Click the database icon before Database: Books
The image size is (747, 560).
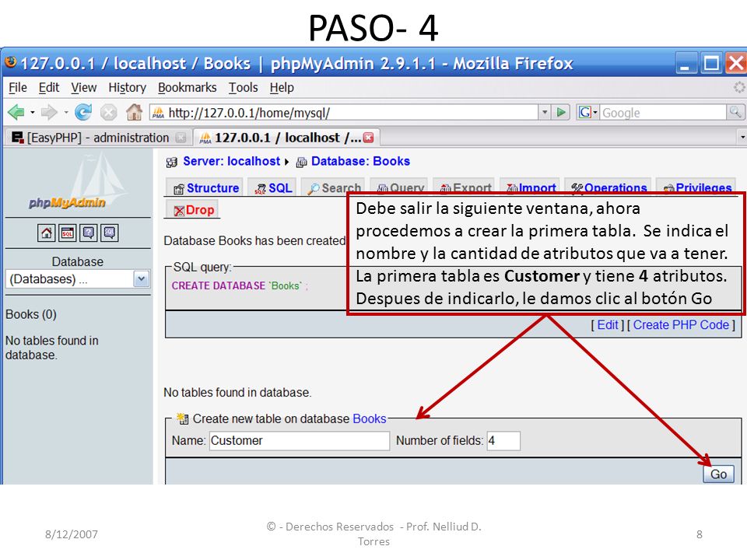301,163
